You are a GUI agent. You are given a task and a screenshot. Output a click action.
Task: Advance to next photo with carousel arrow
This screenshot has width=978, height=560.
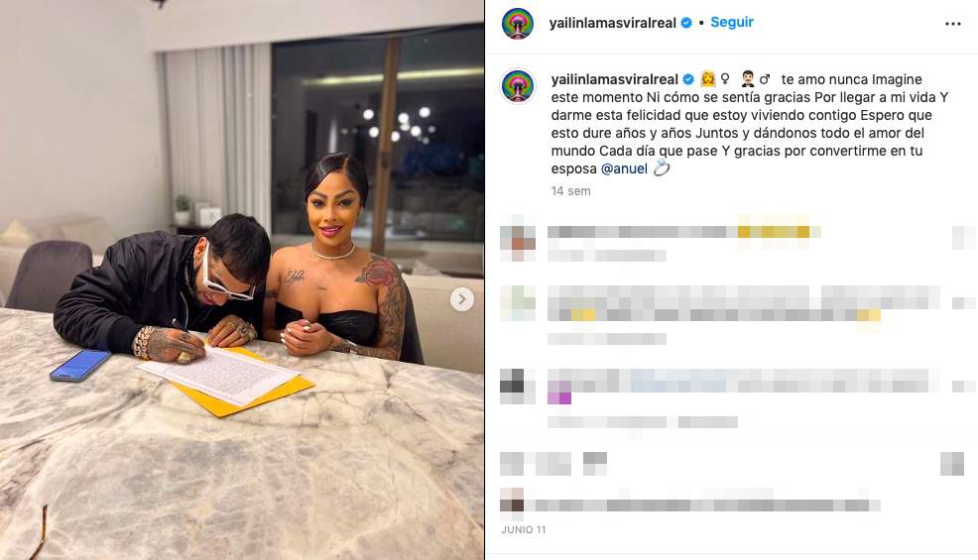(461, 299)
